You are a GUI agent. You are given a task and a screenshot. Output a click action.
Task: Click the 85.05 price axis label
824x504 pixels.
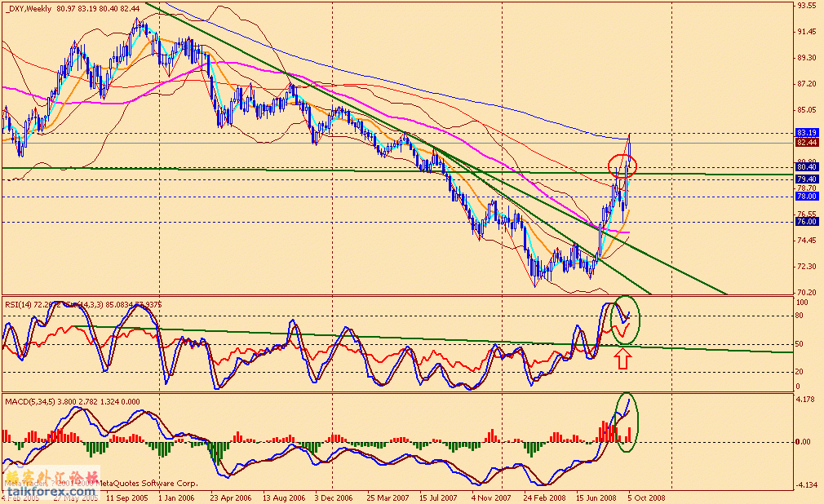[807, 110]
